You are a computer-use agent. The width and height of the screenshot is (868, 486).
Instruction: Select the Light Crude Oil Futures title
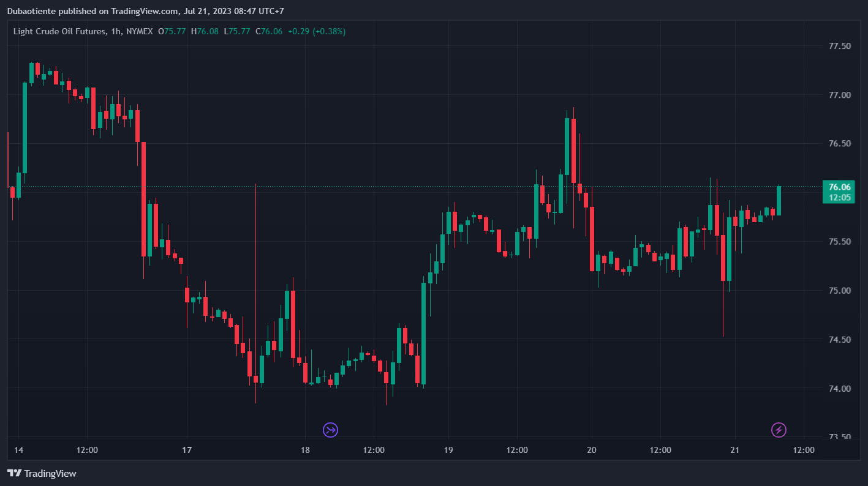pyautogui.click(x=59, y=31)
